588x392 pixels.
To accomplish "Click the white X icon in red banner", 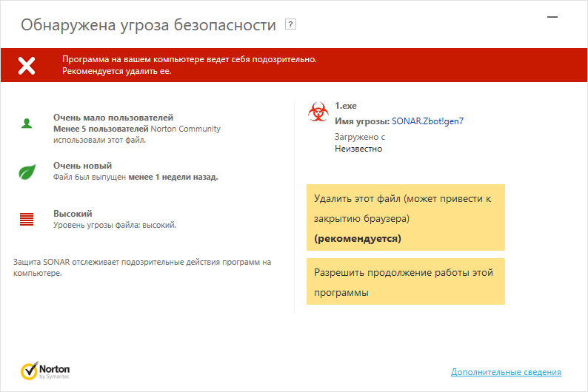I will 27,65.
